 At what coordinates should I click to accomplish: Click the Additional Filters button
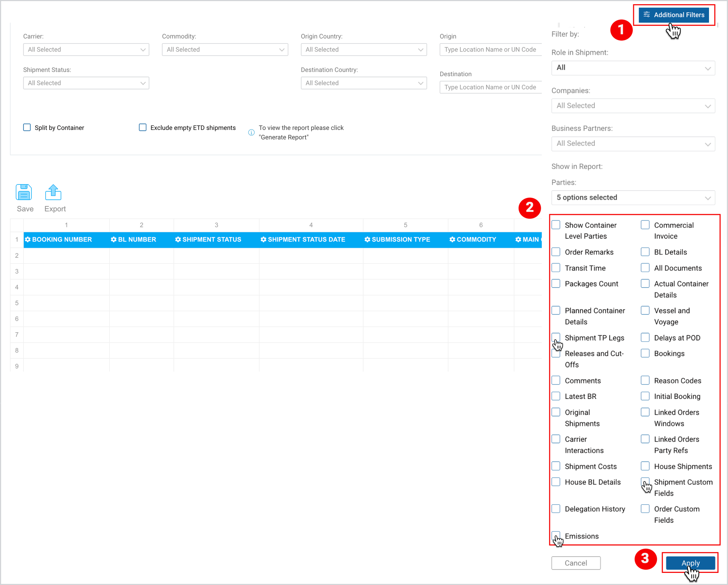674,15
